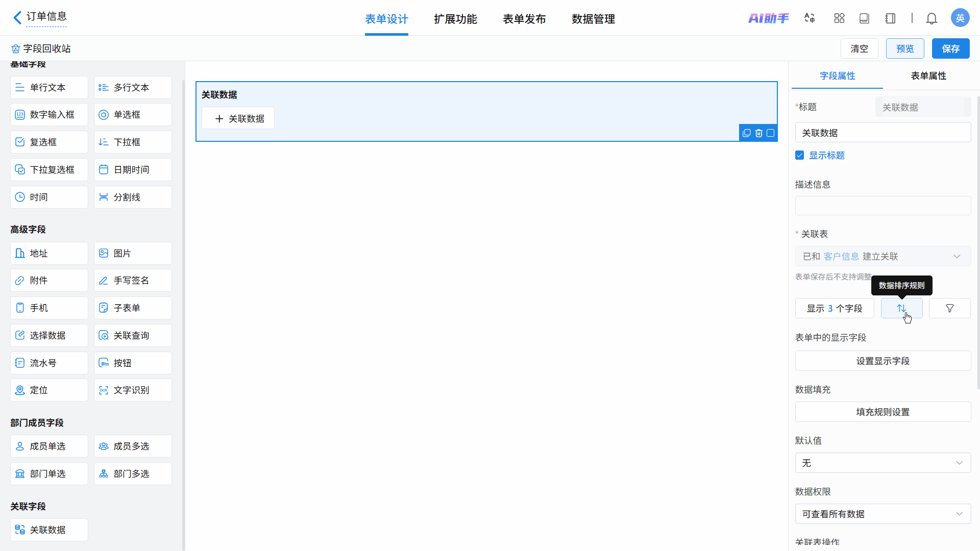Go back using the left arrow icon
The height and width of the screenshot is (551, 980).
coord(17,18)
